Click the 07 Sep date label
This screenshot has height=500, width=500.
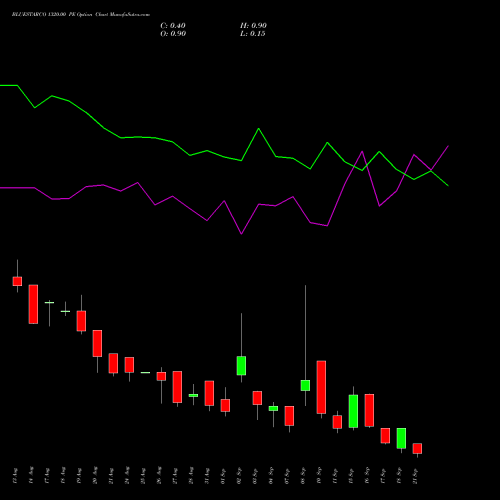287,476
